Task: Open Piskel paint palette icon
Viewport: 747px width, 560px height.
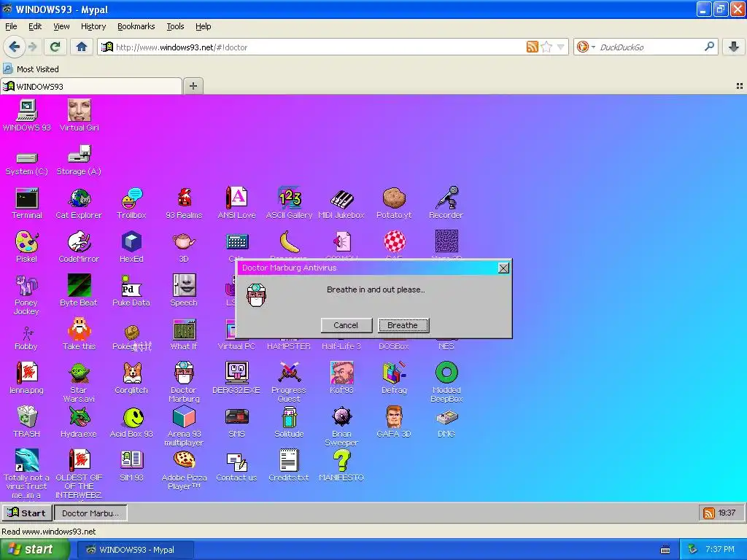Action: click(x=27, y=246)
